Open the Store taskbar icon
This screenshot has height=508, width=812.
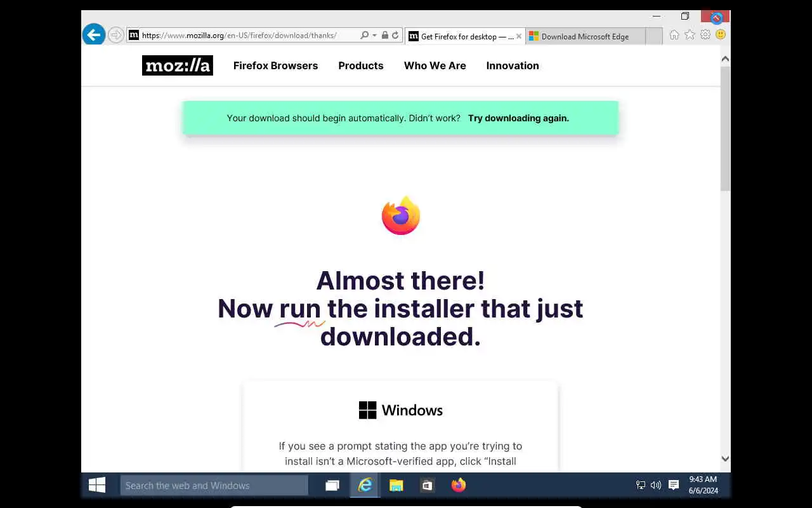pyautogui.click(x=428, y=486)
